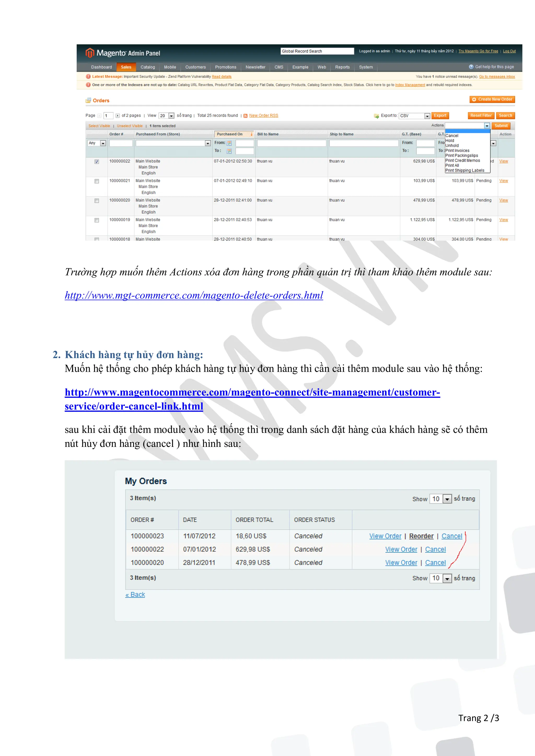The width and height of the screenshot is (535, 756).
Task: Open top Show 10 dropdown in My Orders
Action: 441,499
